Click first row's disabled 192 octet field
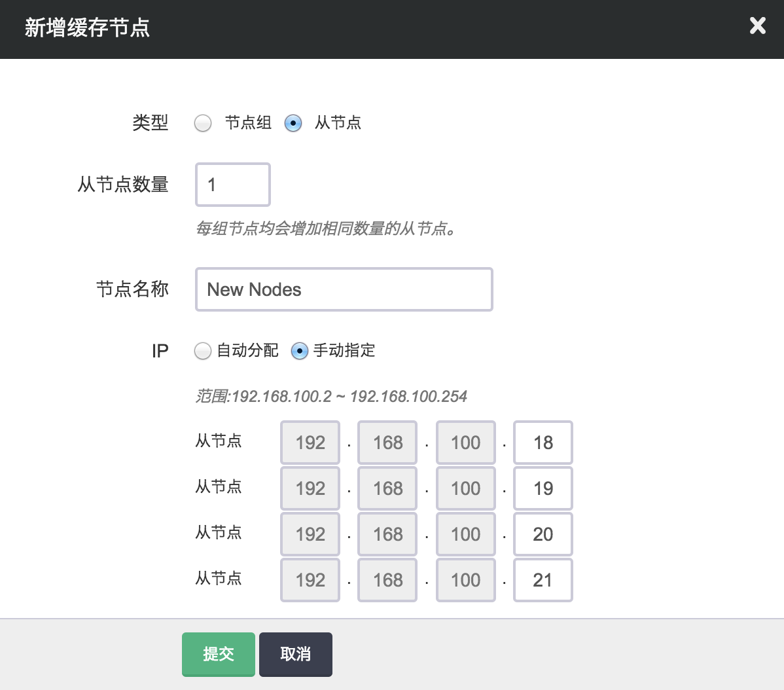The height and width of the screenshot is (690, 784). [310, 443]
